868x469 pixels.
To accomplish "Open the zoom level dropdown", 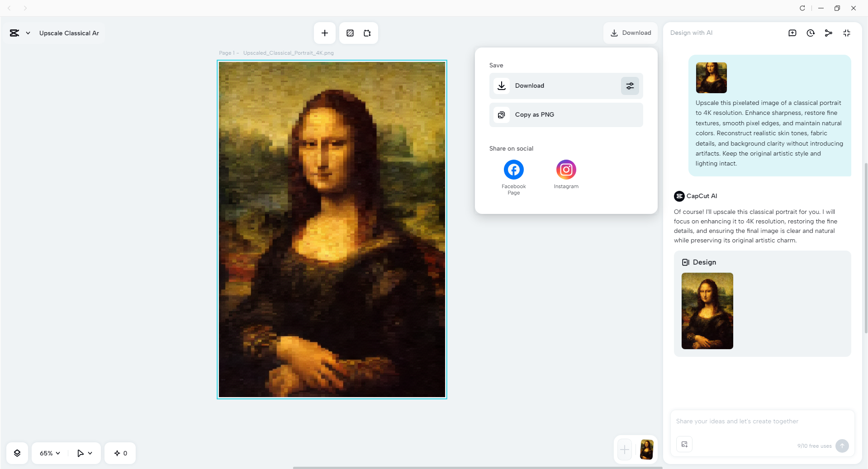I will (49, 453).
